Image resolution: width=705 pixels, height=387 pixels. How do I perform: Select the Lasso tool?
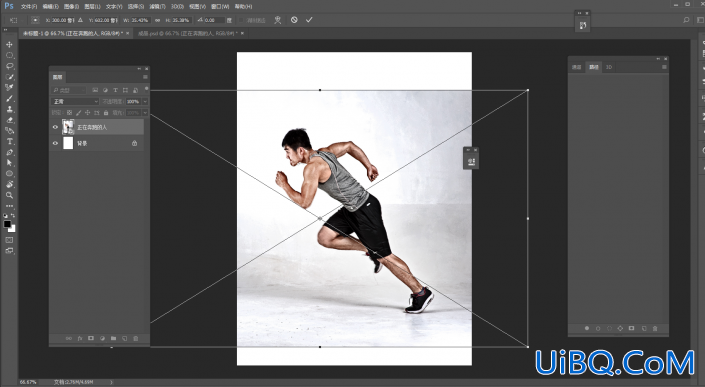(x=9, y=66)
